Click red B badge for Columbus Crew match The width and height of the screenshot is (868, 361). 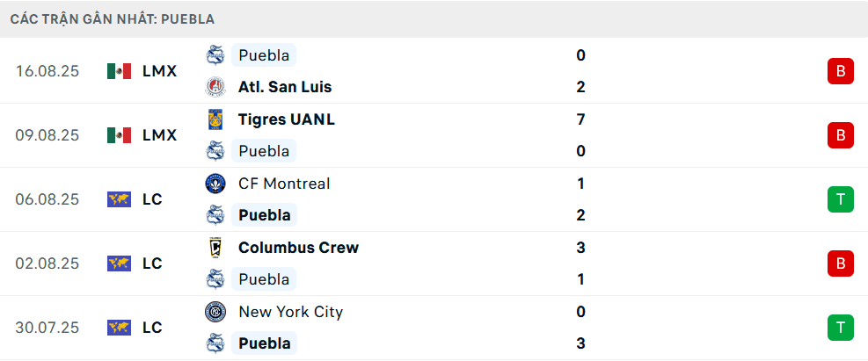point(840,264)
